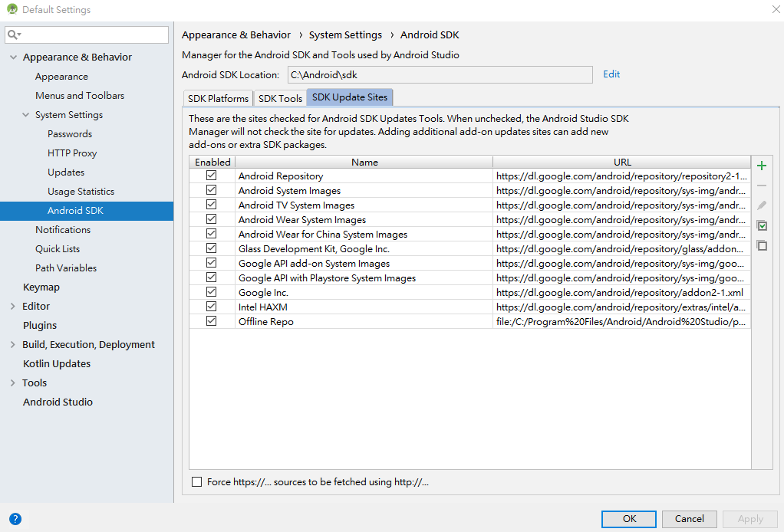Screen dimensions: 784x532
Task: Toggle Google Inc. enabled checkbox
Action: (x=212, y=292)
